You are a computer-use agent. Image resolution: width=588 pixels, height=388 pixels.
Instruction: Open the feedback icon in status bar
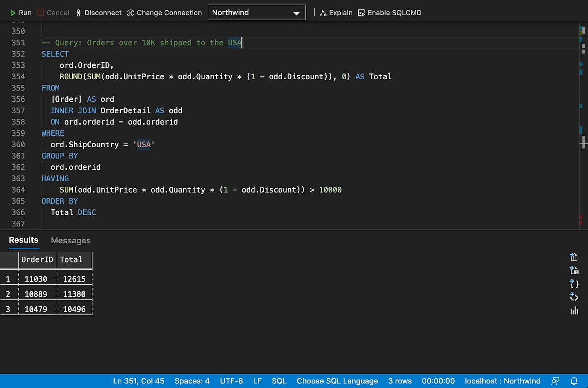(x=555, y=381)
